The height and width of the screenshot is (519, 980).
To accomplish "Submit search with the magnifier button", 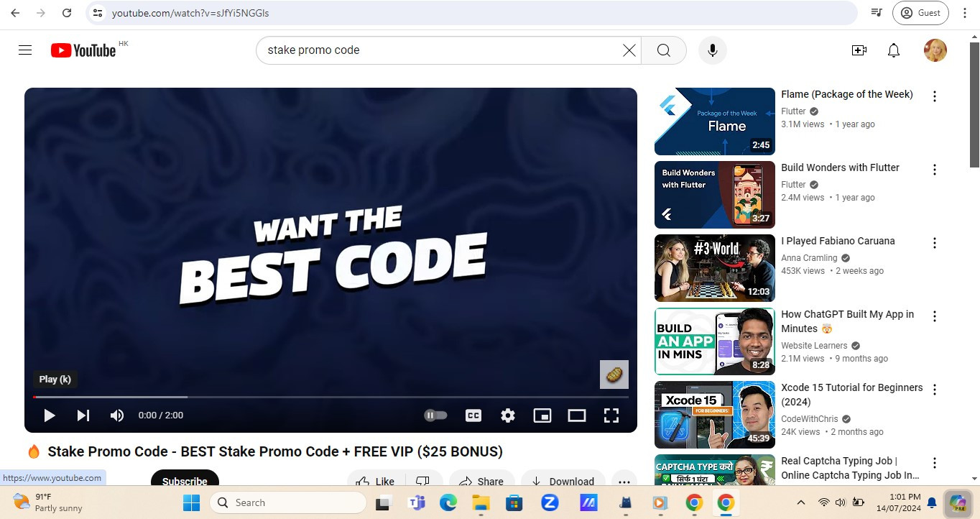I will pyautogui.click(x=664, y=50).
